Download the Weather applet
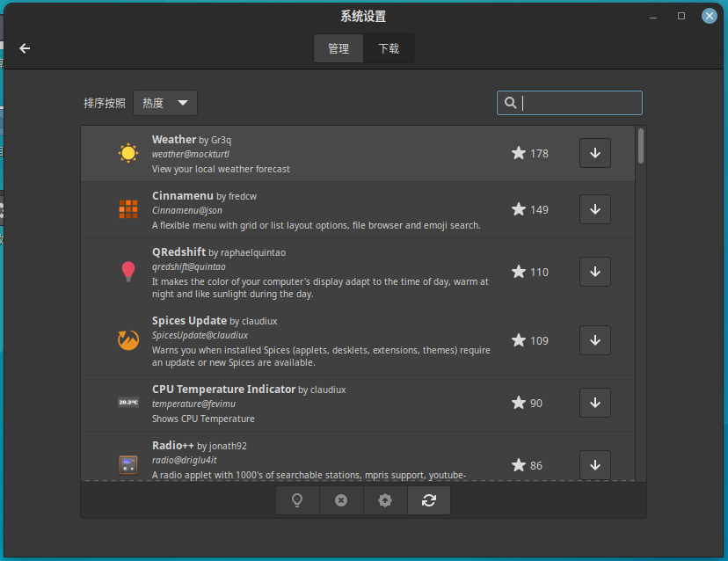728x561 pixels. pyautogui.click(x=595, y=153)
